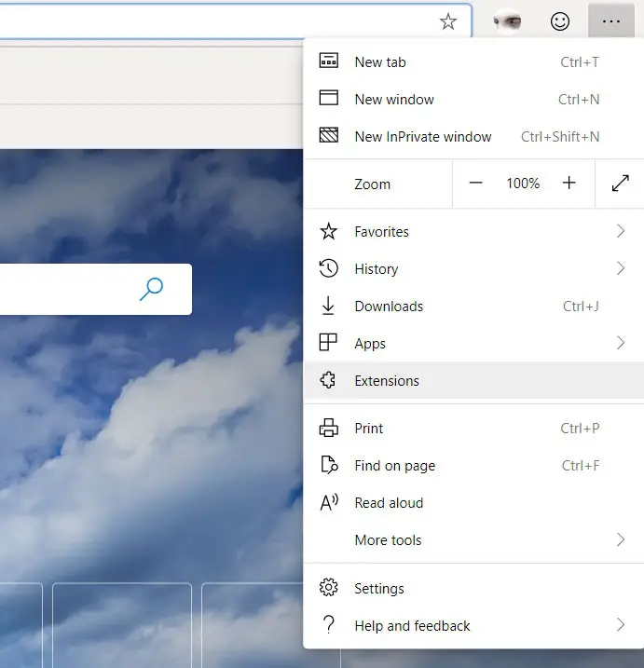This screenshot has width=644, height=668.
Task: Choose New InPrivate window label
Action: pyautogui.click(x=423, y=137)
